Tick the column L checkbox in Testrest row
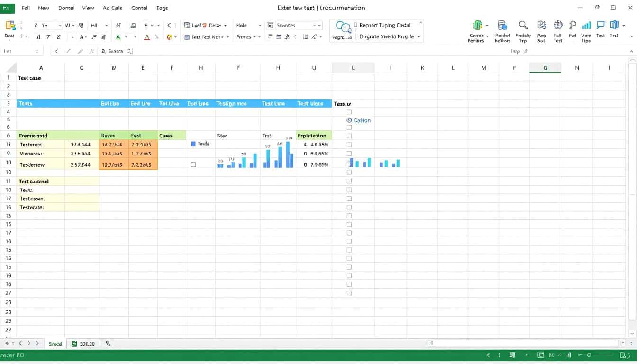The image size is (637, 364). 349,145
